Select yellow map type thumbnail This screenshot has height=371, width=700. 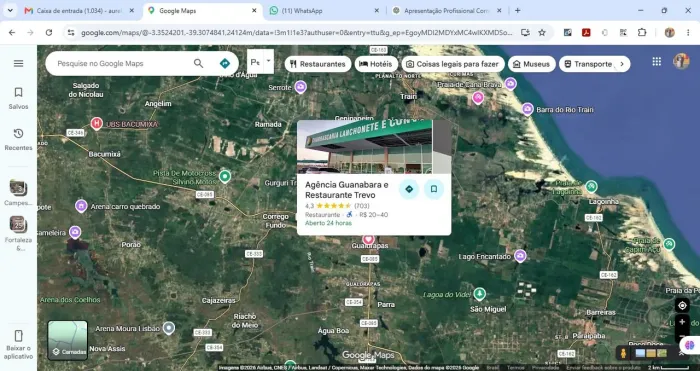pyautogui.click(x=651, y=353)
